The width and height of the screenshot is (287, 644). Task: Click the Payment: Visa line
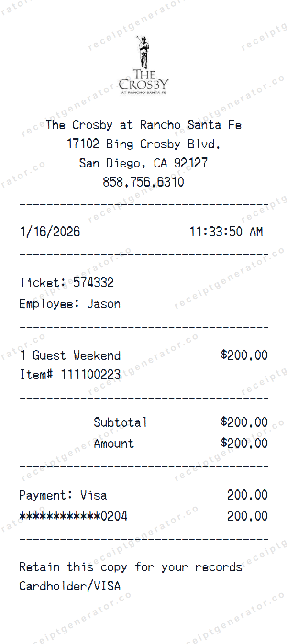click(63, 495)
